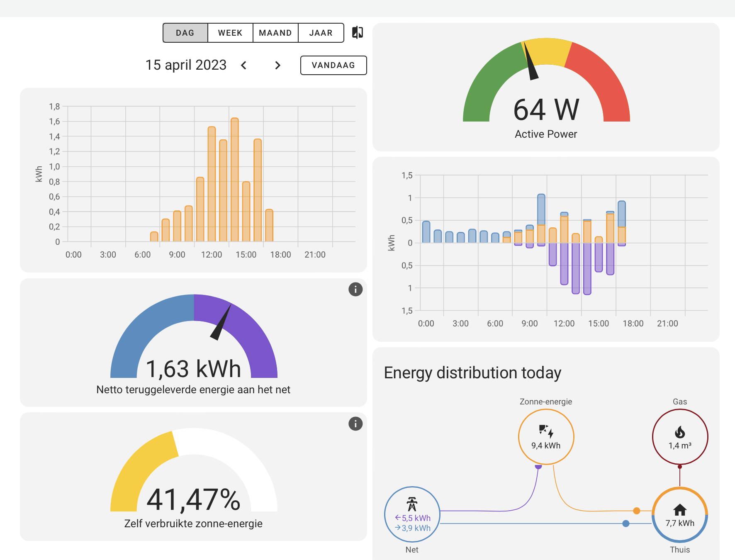Go to previous day with left chevron
735x560 pixels.
pyautogui.click(x=244, y=65)
